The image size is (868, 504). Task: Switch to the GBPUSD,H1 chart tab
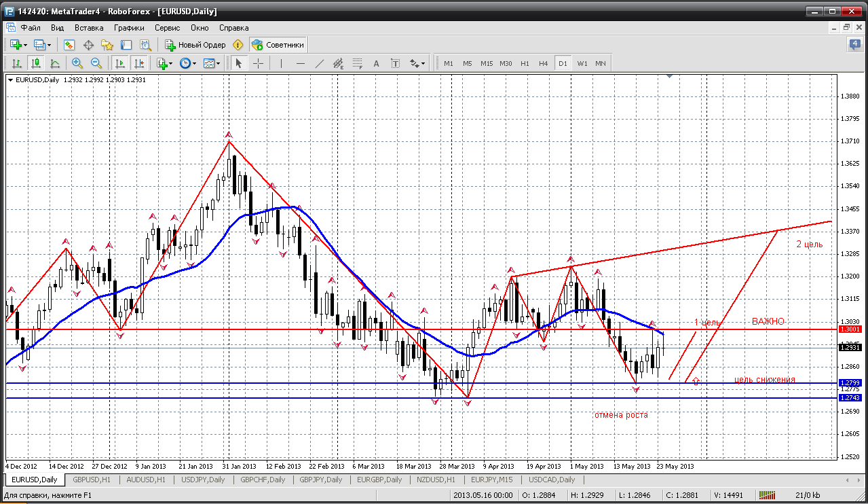point(92,480)
